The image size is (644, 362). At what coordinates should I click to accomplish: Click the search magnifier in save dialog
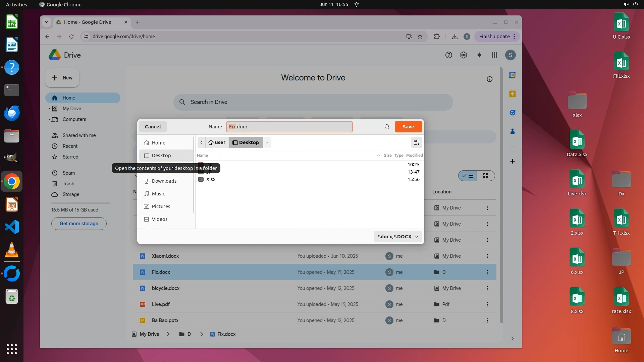pyautogui.click(x=387, y=127)
